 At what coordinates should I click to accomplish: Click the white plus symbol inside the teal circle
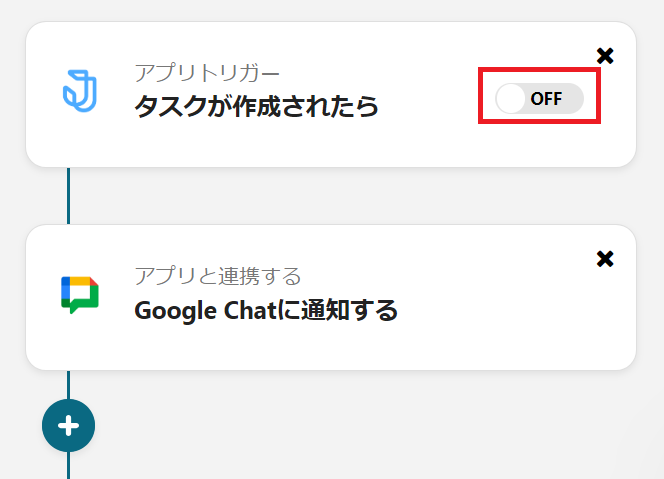[x=68, y=425]
